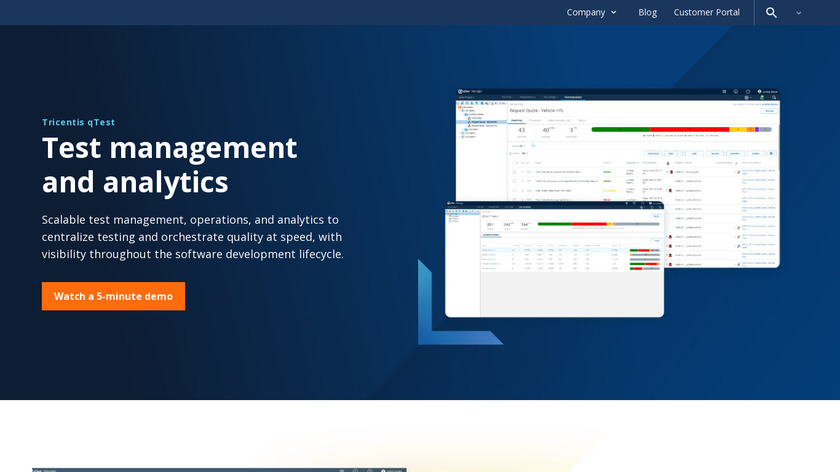Click the search magnifier icon
This screenshot has width=840, height=472.
tap(771, 12)
